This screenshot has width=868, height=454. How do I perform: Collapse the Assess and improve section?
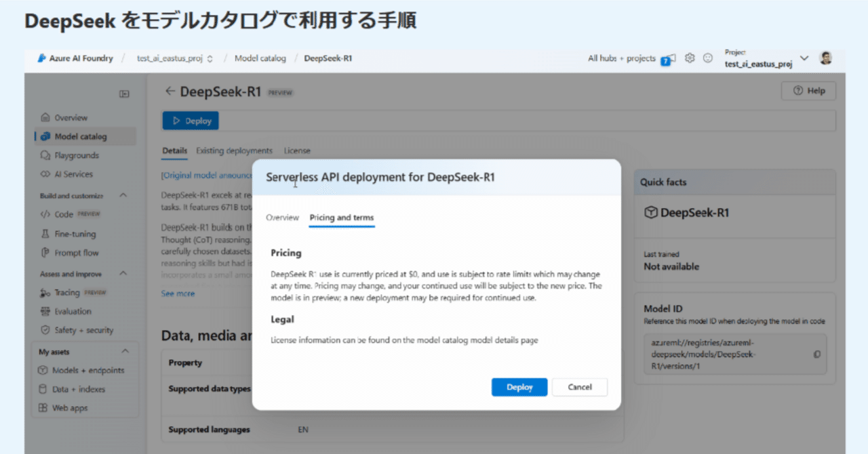pyautogui.click(x=121, y=274)
